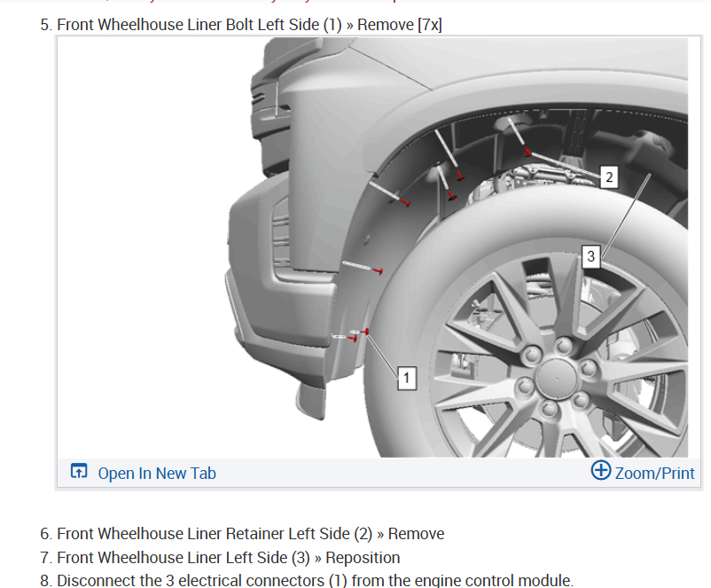The width and height of the screenshot is (711, 588).
Task: Click the gray footer bar beneath diagram
Action: coord(379,473)
